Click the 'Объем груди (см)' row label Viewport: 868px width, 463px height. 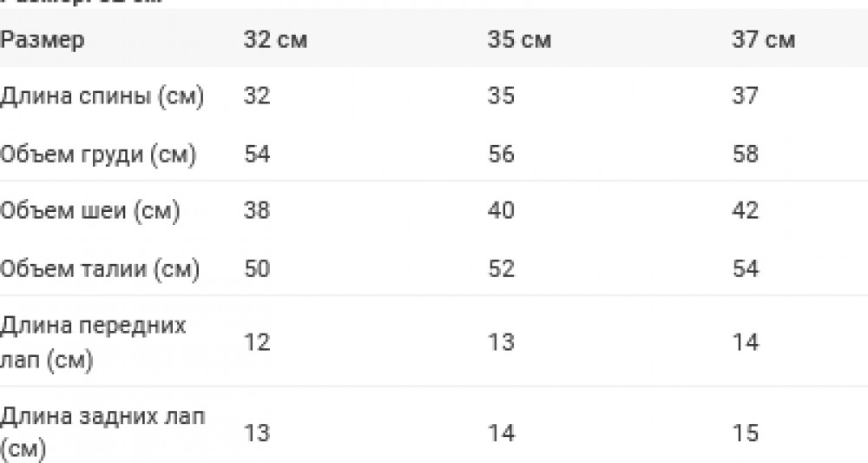[x=98, y=154]
